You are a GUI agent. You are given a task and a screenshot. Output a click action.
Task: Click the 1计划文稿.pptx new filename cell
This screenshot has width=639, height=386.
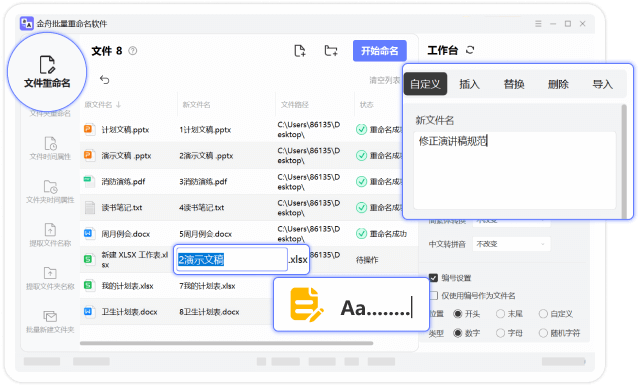coord(205,130)
